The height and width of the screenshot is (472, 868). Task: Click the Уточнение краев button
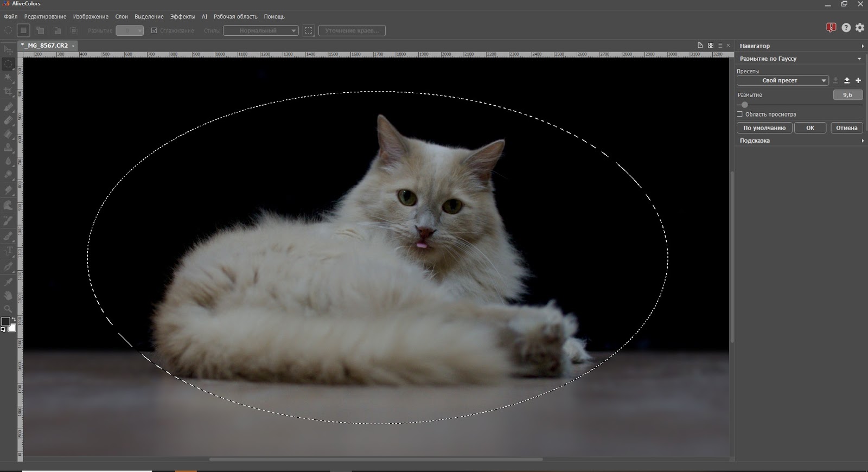(352, 30)
